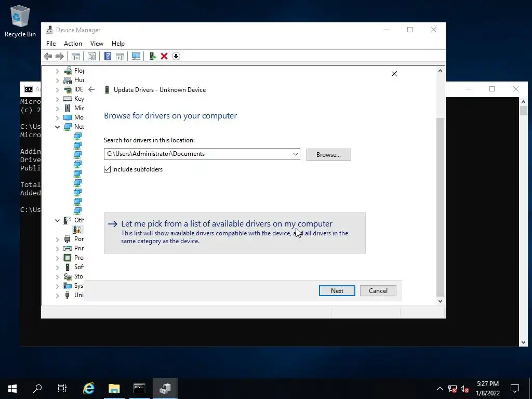Image resolution: width=532 pixels, height=399 pixels.
Task: Switch to Command Prompt taskbar button
Action: (139, 389)
